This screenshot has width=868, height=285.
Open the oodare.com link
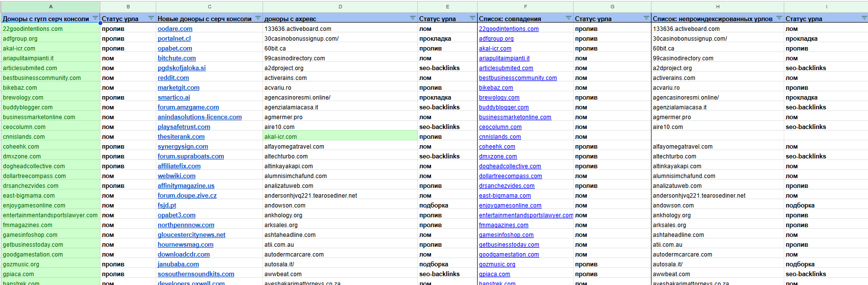[x=175, y=29]
